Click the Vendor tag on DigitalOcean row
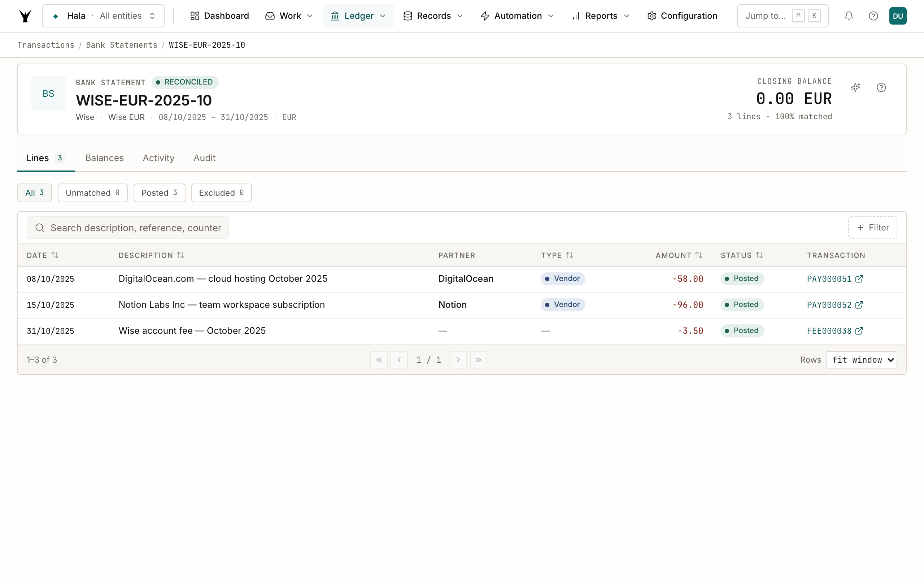The height and width of the screenshot is (578, 924). pyautogui.click(x=563, y=279)
